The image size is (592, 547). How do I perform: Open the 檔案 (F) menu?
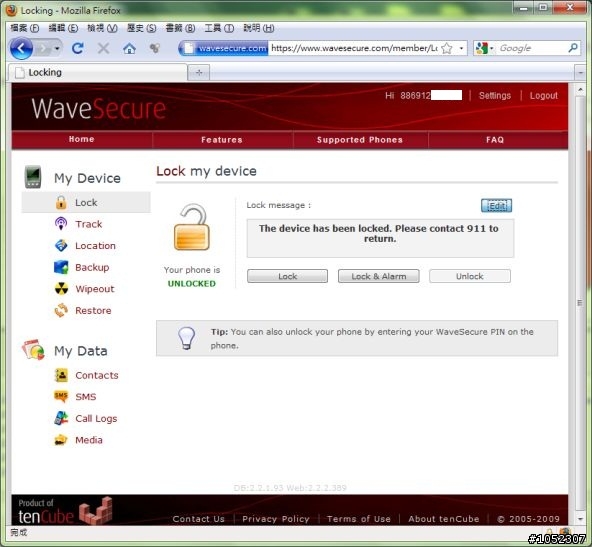(x=25, y=28)
